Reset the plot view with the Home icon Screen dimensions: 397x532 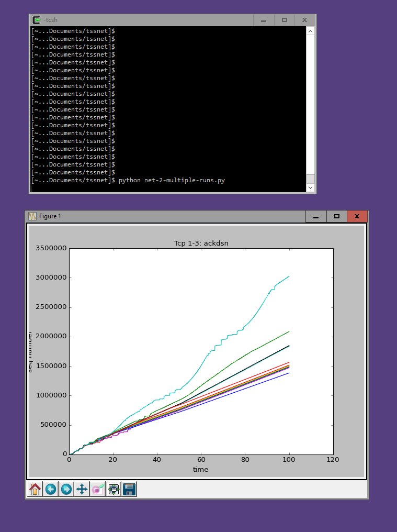(x=35, y=489)
